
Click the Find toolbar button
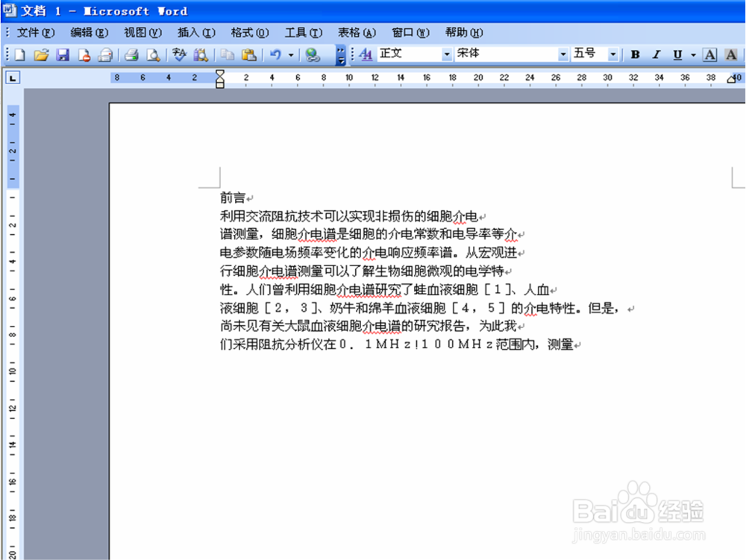(200, 54)
